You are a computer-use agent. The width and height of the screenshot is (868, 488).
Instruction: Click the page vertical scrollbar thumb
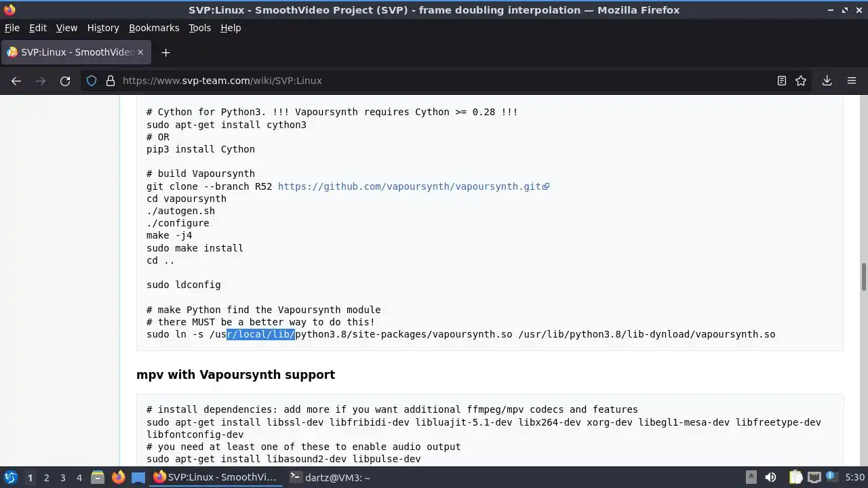(x=864, y=277)
